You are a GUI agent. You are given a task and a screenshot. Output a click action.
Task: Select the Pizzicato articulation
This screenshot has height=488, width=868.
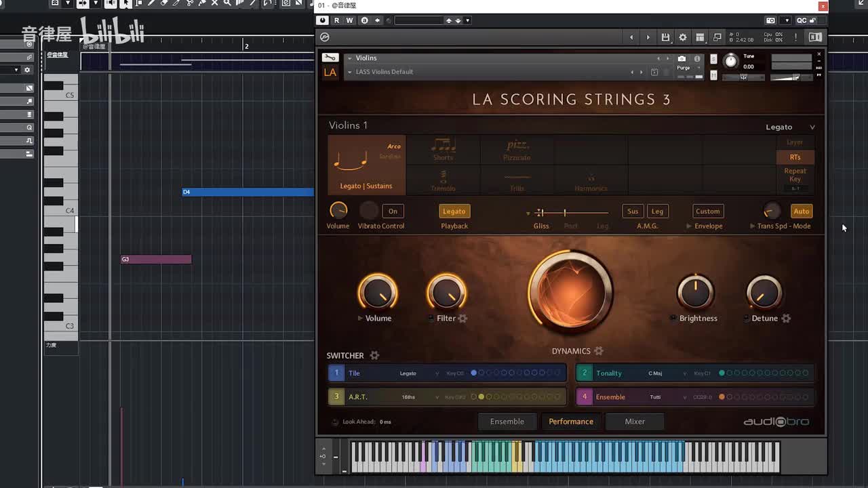point(517,150)
